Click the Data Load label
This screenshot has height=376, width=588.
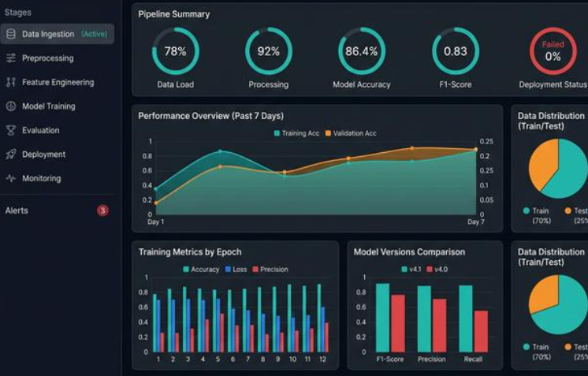176,84
